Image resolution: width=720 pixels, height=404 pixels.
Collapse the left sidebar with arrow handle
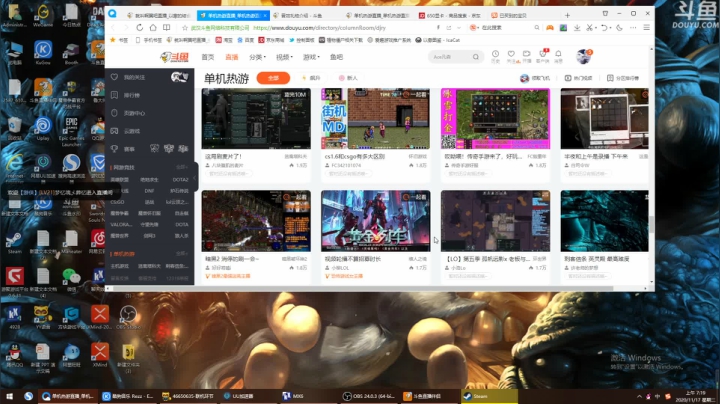[x=195, y=178]
